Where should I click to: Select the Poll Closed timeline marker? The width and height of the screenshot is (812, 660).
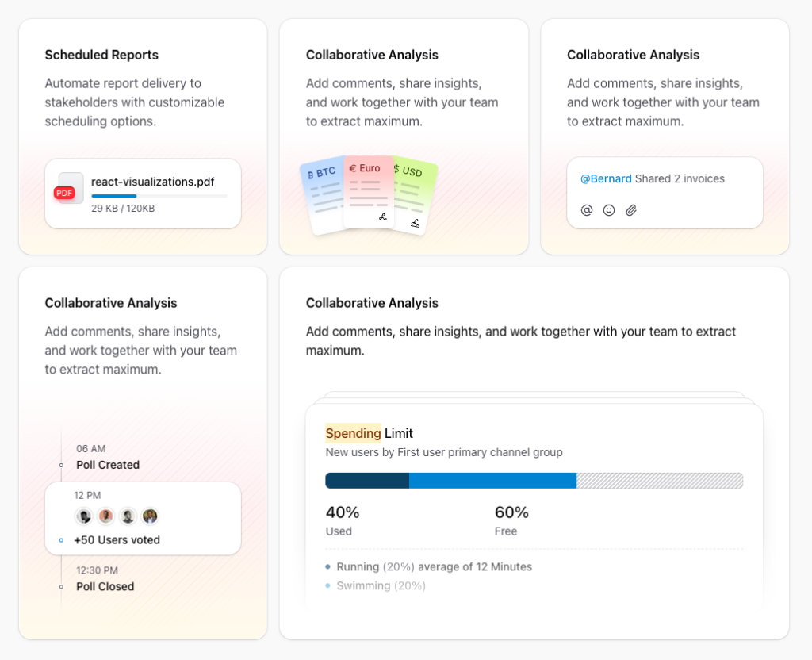coord(61,587)
